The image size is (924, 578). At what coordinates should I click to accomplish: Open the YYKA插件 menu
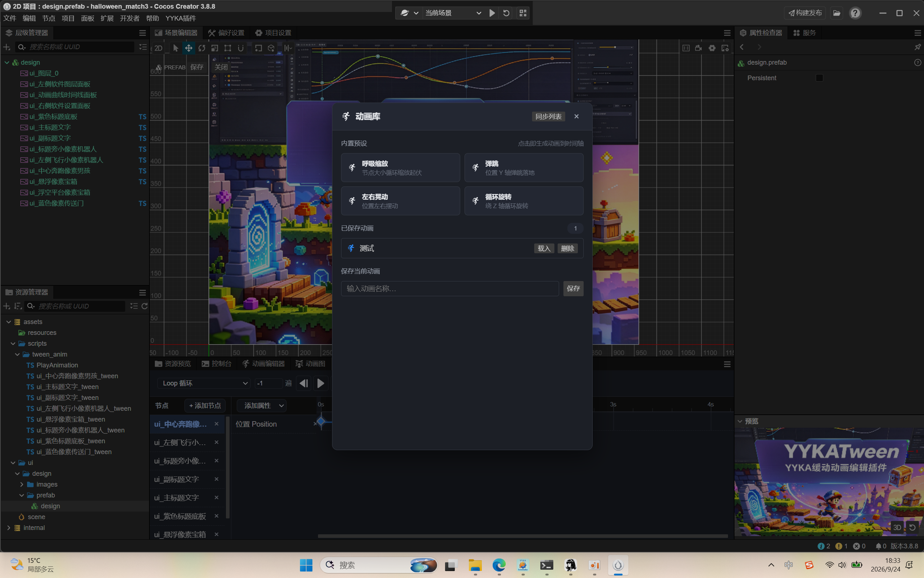point(180,18)
